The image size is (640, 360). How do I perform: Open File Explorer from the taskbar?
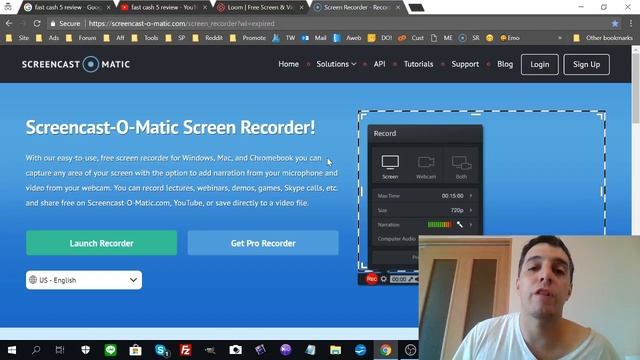coord(335,350)
